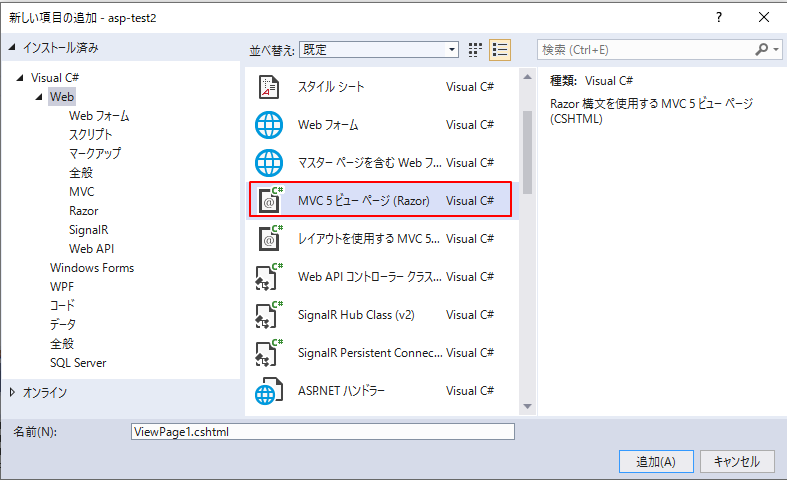
Task: Select MVC in the category tree
Action: (81, 192)
